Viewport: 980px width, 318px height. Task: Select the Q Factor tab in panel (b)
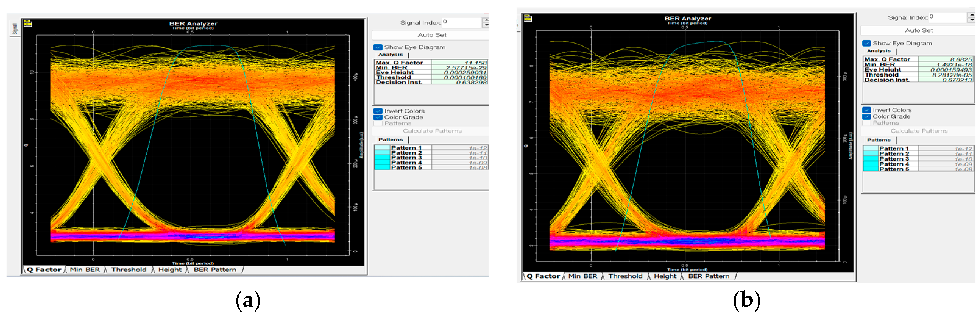coord(543,276)
